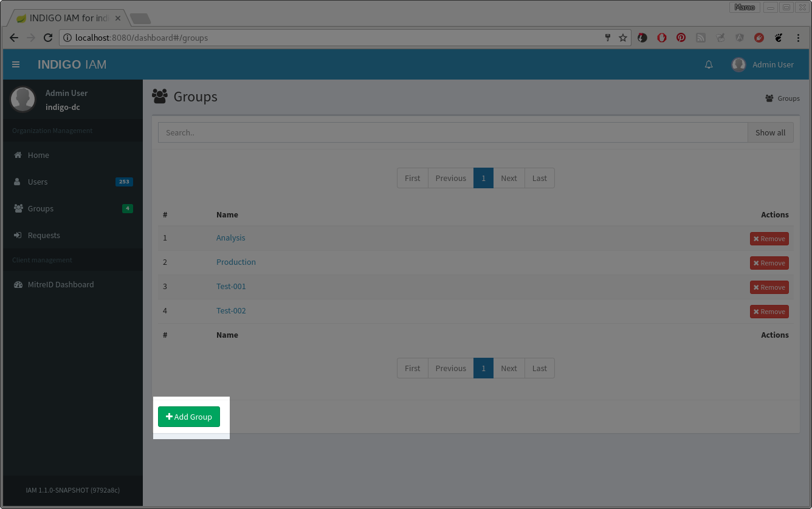Open the RSS feed extension icon

pos(701,38)
